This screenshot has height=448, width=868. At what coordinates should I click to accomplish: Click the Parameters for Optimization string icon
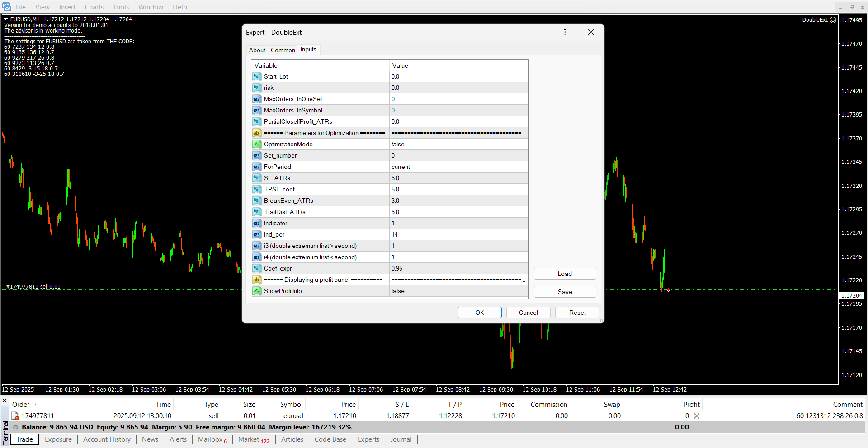click(256, 133)
